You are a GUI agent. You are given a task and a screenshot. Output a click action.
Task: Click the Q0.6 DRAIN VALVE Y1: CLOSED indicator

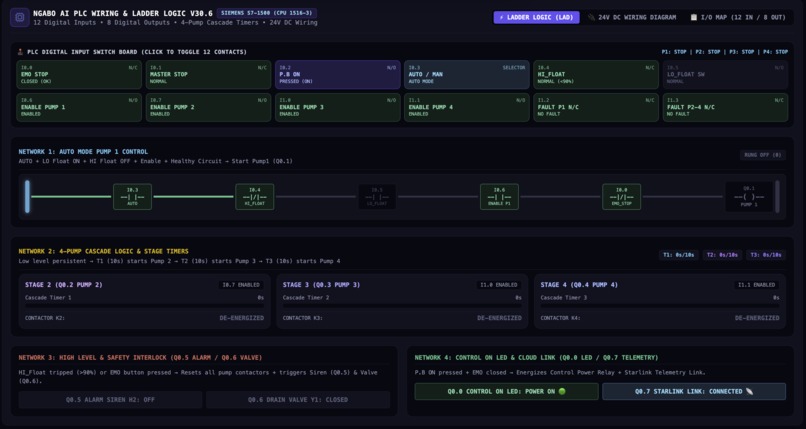point(298,400)
